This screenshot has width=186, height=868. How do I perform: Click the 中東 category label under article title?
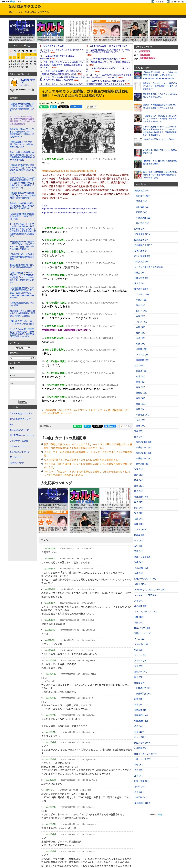[x=62, y=103]
